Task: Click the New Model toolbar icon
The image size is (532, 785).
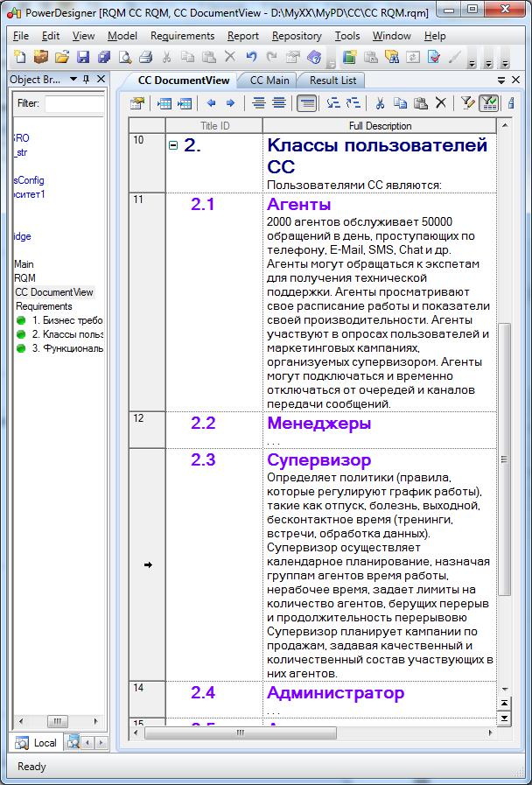Action: (x=19, y=57)
